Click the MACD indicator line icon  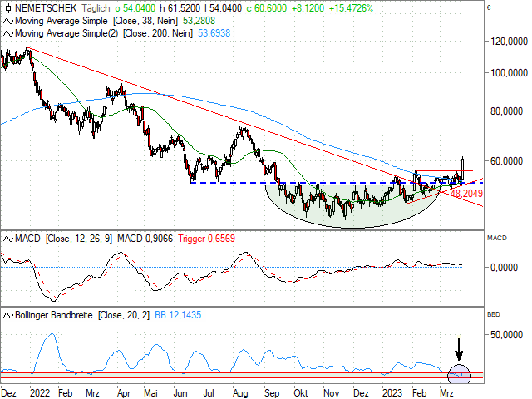tap(8, 239)
